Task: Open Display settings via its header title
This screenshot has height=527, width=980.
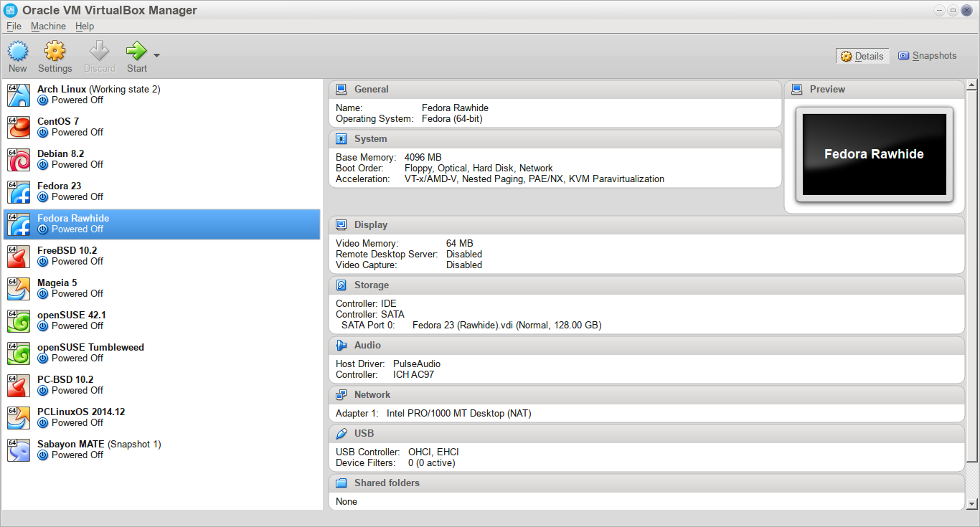Action: [x=371, y=225]
